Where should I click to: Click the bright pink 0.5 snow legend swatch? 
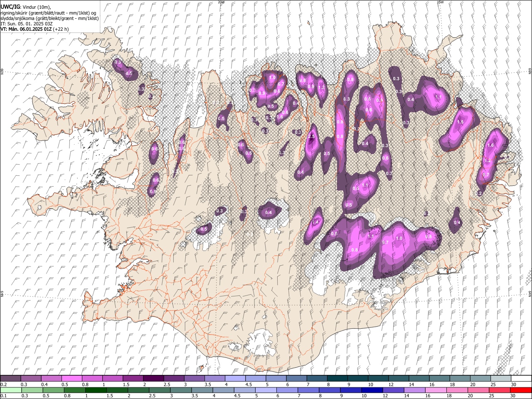coord(71,379)
